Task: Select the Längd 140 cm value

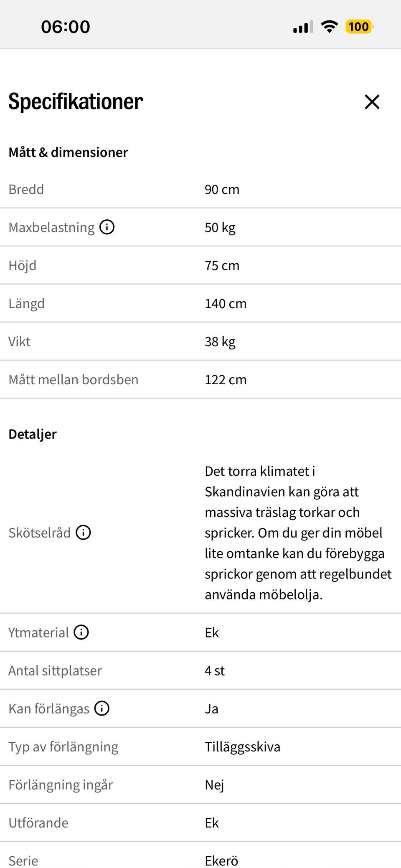Action: [x=226, y=304]
